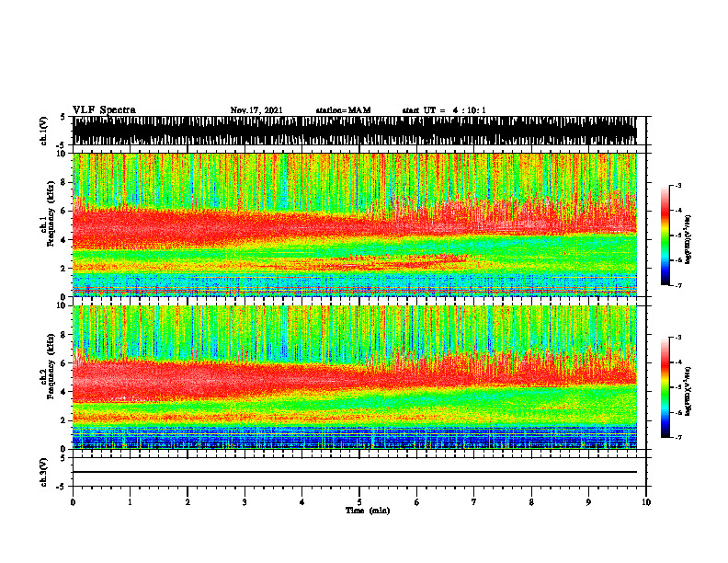Click time axis tick label "10" at right end

coord(646,501)
